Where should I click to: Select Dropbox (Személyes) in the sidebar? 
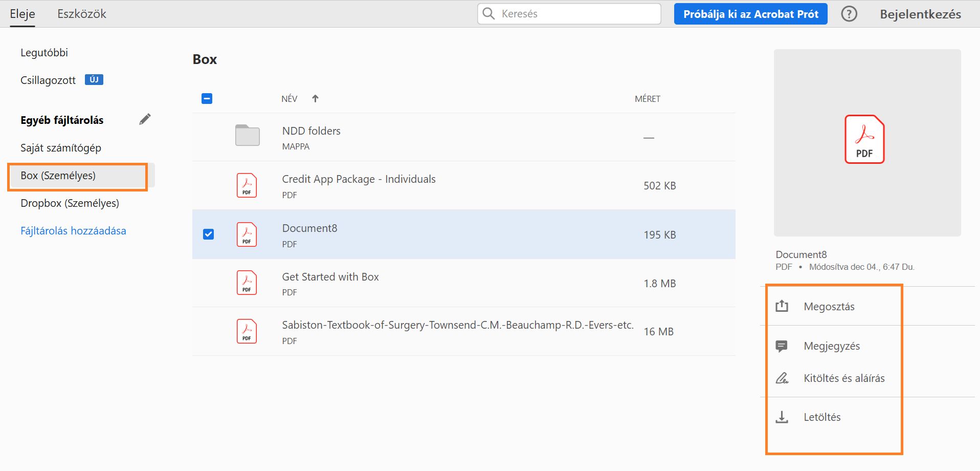pos(70,203)
